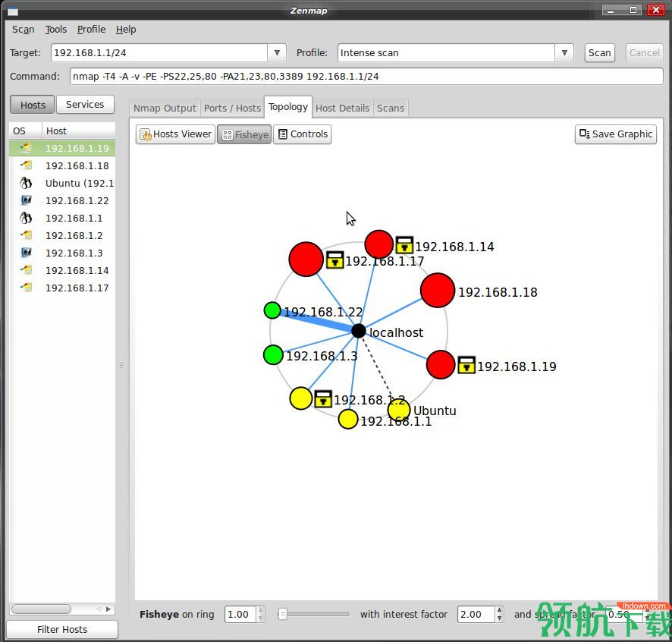Click the Fisheye ring value field
The image size is (672, 642).
(240, 614)
